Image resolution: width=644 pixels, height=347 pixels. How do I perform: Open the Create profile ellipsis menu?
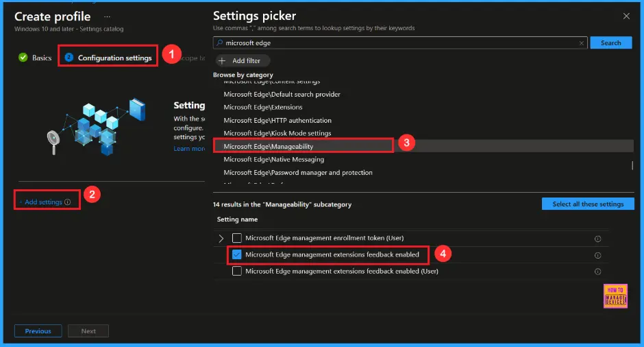107,17
